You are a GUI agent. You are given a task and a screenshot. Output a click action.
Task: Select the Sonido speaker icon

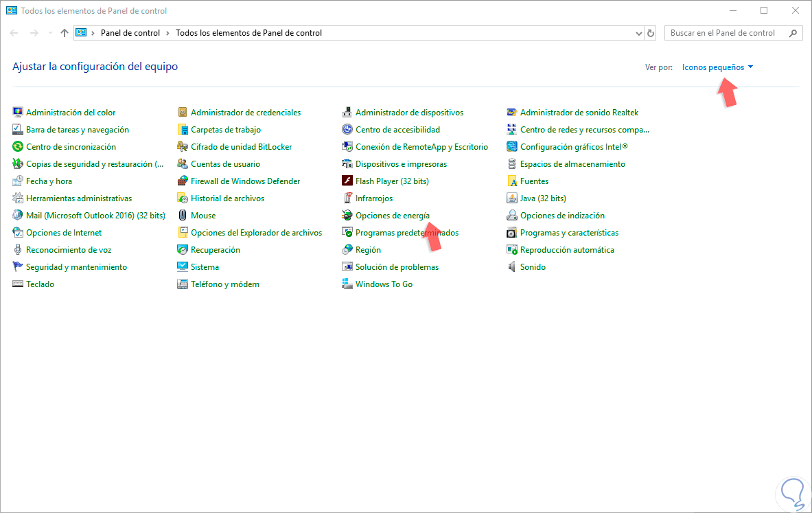click(512, 267)
